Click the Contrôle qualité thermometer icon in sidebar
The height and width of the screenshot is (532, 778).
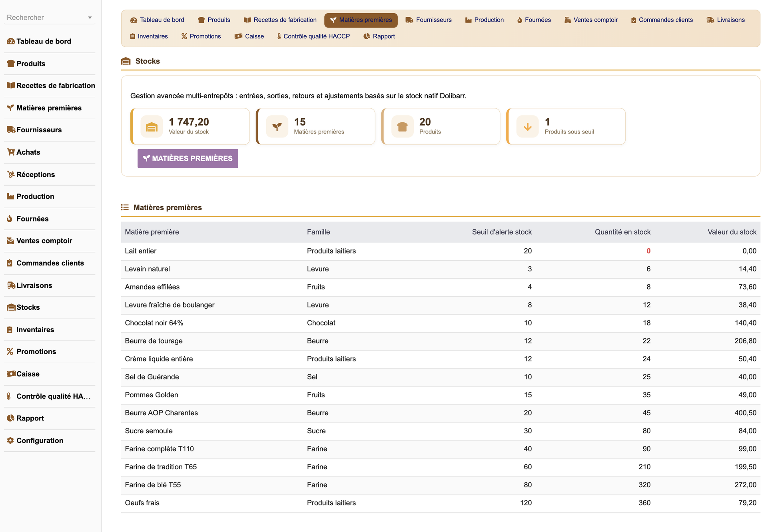[9, 396]
